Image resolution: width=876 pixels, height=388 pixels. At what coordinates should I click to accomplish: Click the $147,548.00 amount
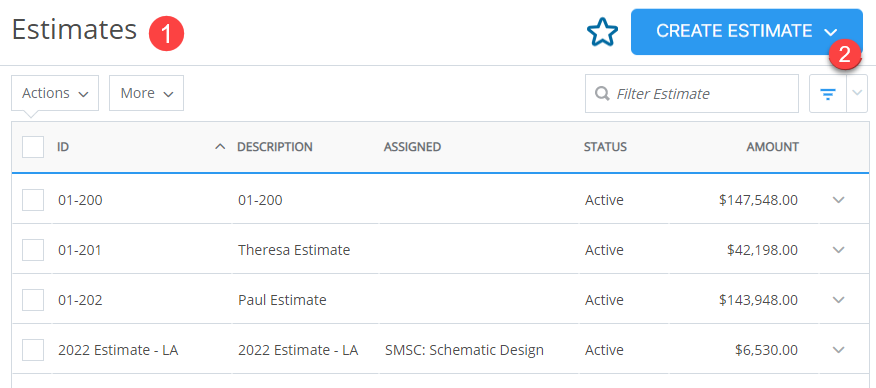759,200
